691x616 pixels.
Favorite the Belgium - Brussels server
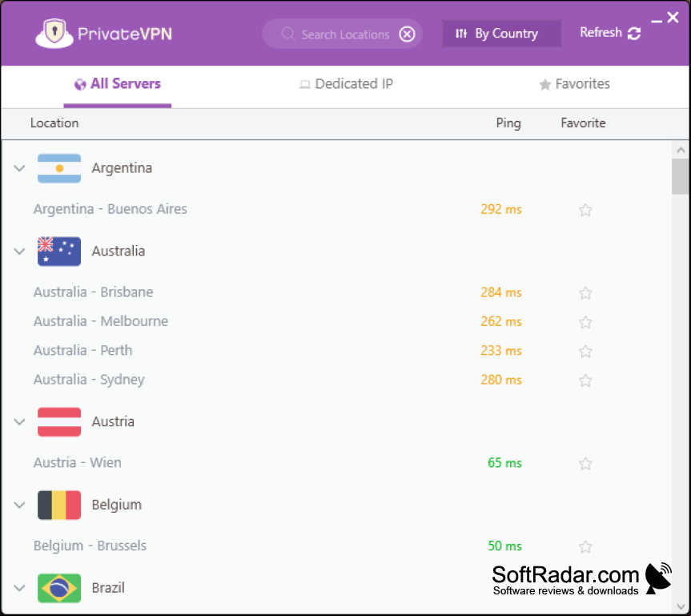point(585,546)
